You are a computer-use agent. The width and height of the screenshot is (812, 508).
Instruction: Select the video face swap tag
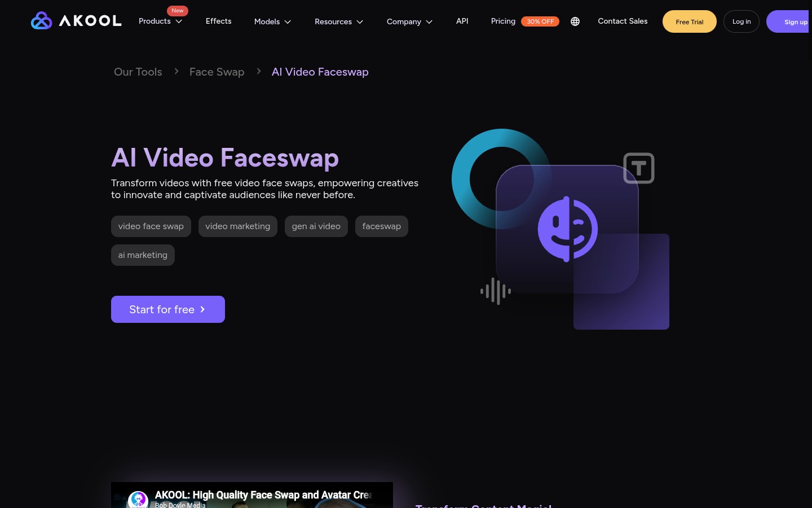[151, 226]
